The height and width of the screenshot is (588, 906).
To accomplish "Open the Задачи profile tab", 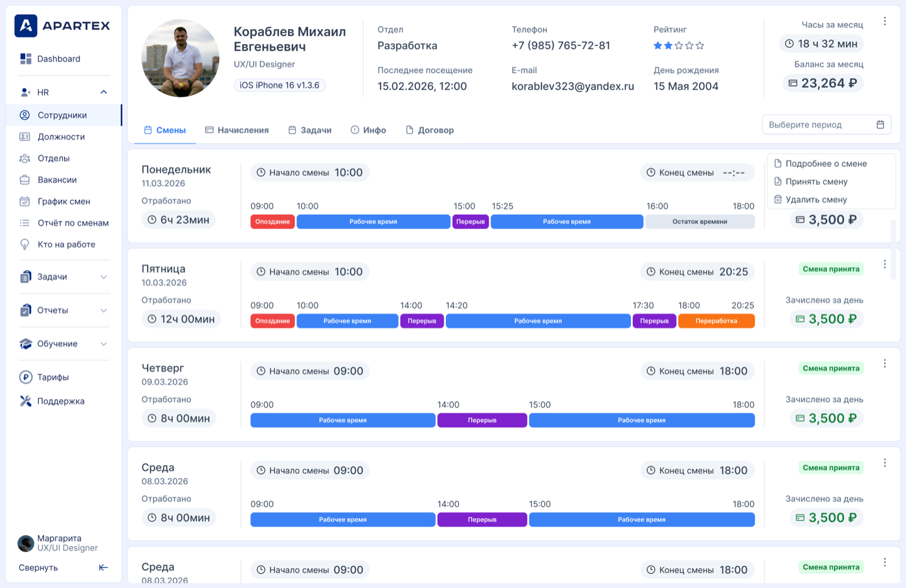I will pos(310,130).
